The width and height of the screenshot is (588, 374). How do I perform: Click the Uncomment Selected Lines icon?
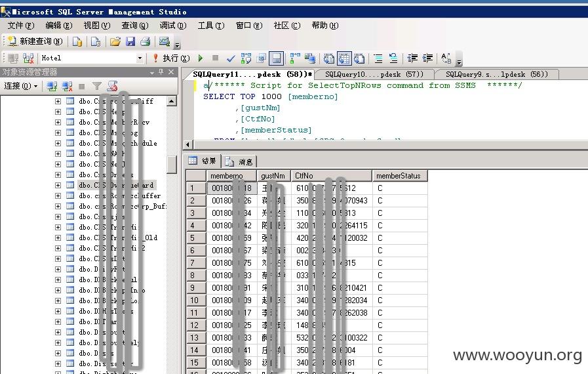tap(393, 58)
